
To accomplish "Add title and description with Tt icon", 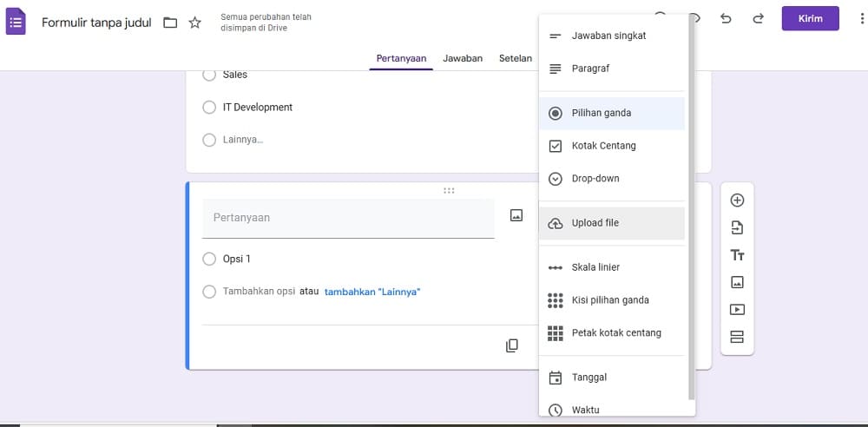I will click(x=737, y=255).
